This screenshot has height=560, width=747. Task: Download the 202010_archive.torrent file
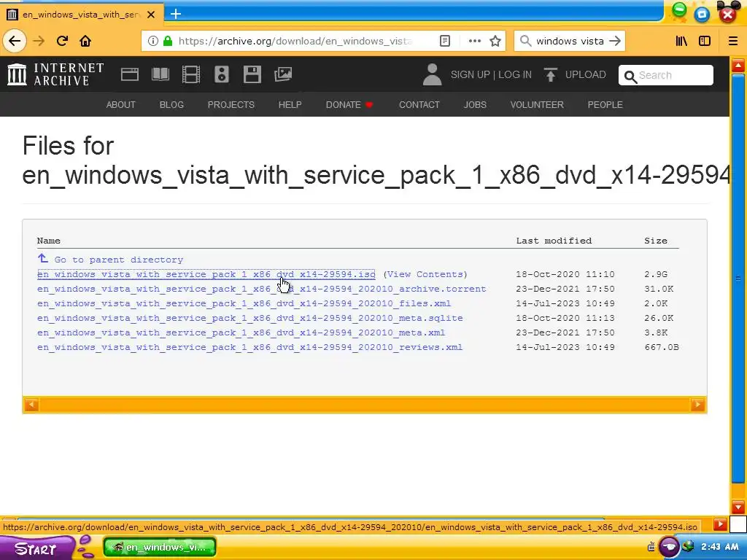point(262,289)
